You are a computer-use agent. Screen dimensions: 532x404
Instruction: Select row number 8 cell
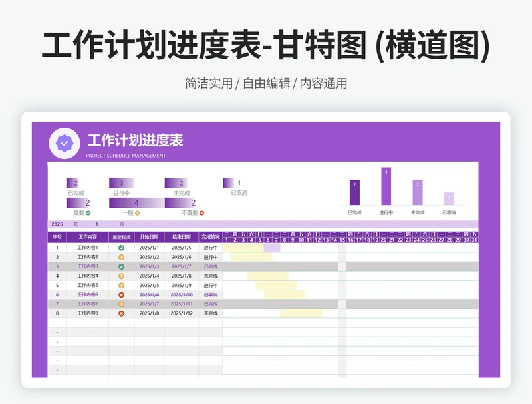57,313
